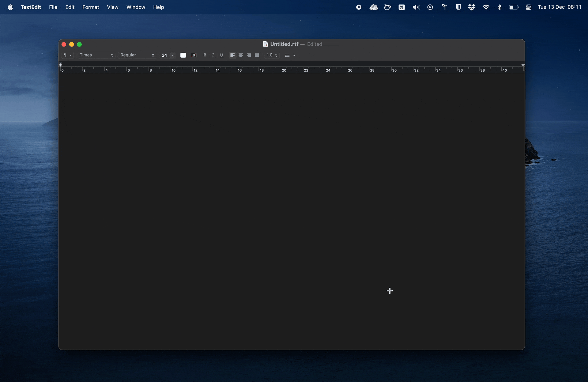Align text to the right
This screenshot has height=382, width=588.
[x=249, y=55]
